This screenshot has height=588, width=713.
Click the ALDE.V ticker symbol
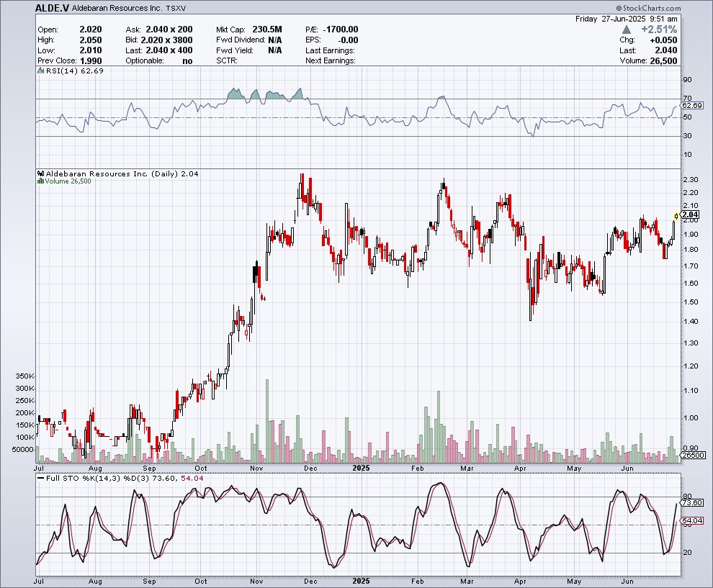point(53,8)
